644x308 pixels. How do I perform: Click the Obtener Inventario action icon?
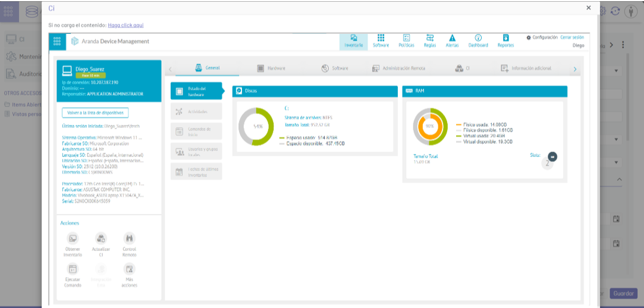[x=73, y=239]
